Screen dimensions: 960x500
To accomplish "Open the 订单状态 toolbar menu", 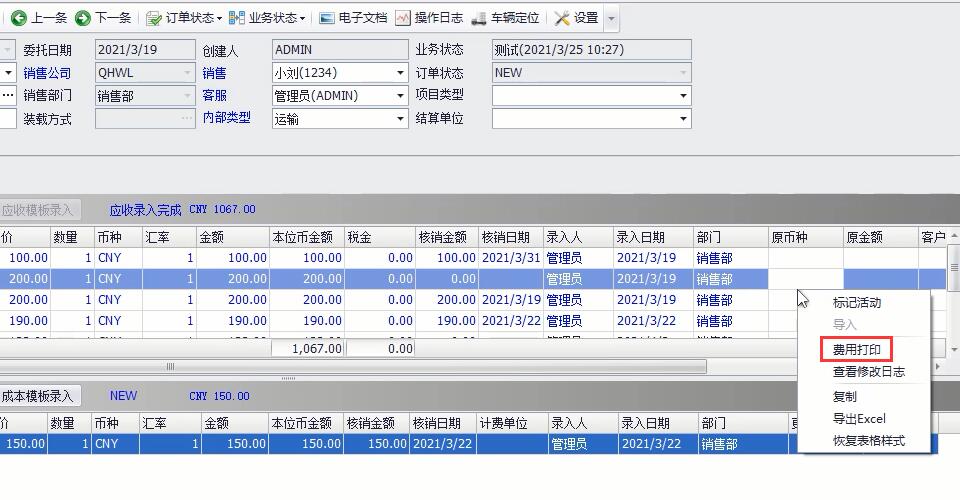I will [x=185, y=18].
